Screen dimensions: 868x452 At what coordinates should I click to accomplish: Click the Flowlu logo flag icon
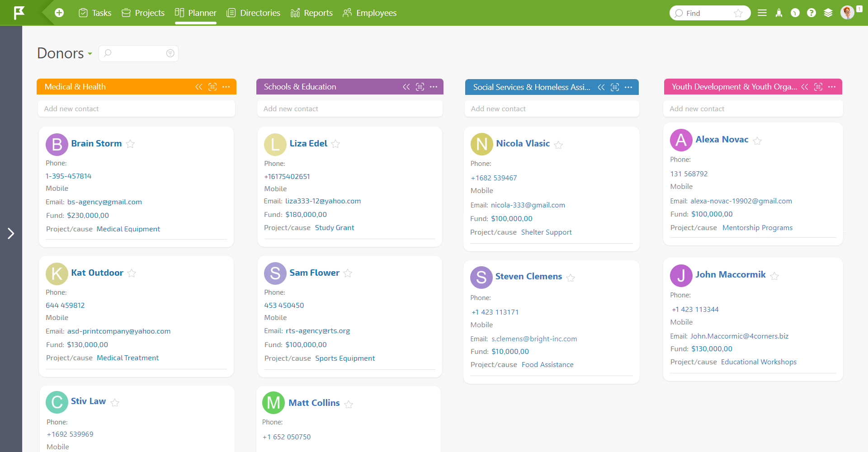pos(19,13)
